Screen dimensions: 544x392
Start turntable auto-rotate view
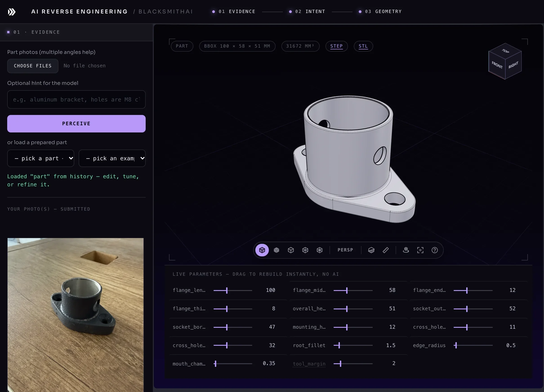point(406,250)
